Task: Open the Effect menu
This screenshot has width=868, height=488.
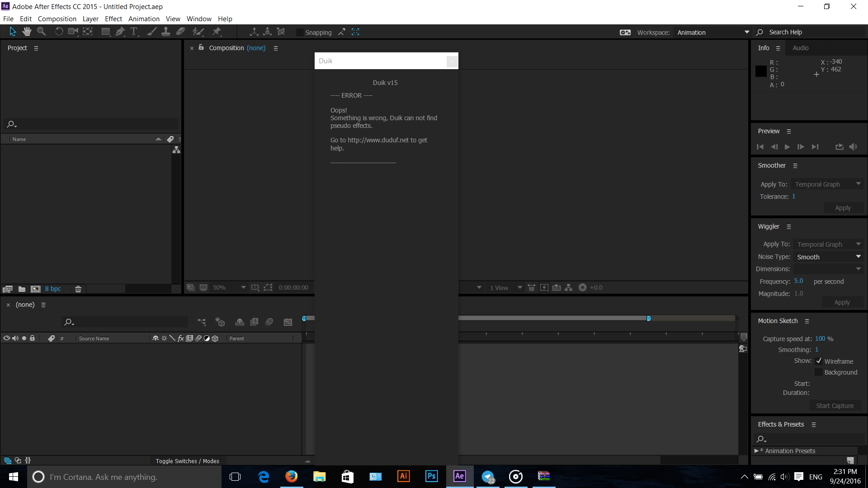Action: (x=113, y=19)
